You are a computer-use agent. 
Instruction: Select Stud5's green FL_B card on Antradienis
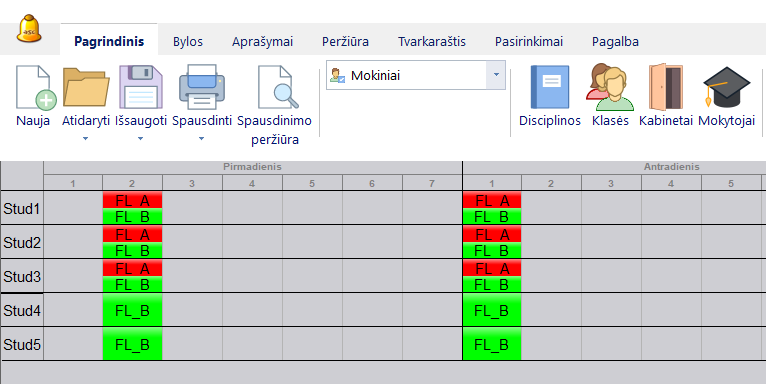coord(492,344)
